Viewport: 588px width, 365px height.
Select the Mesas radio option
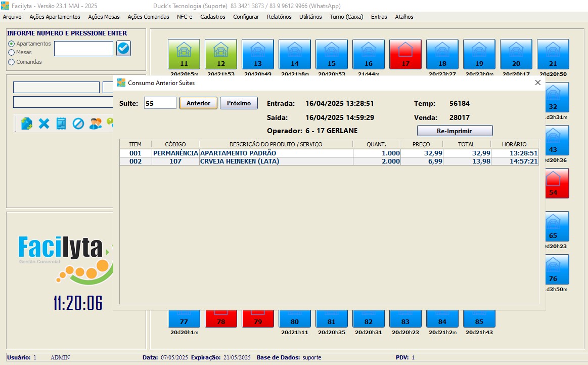(11, 52)
